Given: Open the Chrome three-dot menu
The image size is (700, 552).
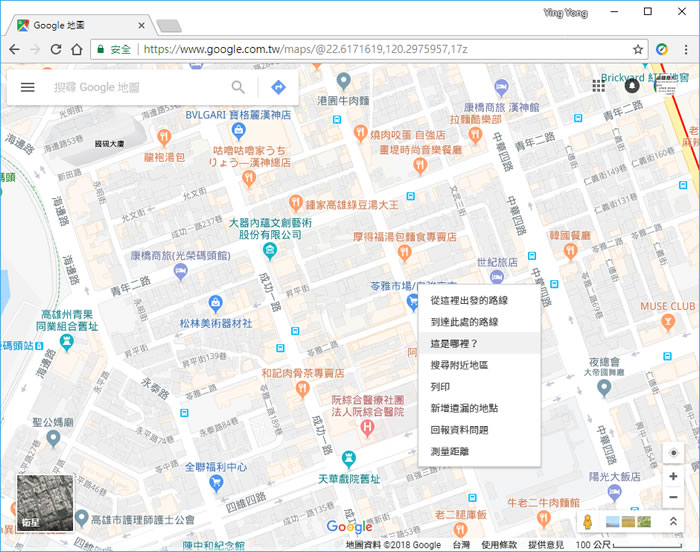Looking at the screenshot, I should 685,48.
